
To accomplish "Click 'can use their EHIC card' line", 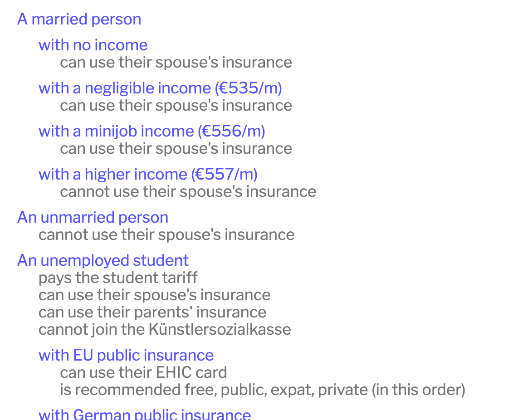I will pos(143,372).
